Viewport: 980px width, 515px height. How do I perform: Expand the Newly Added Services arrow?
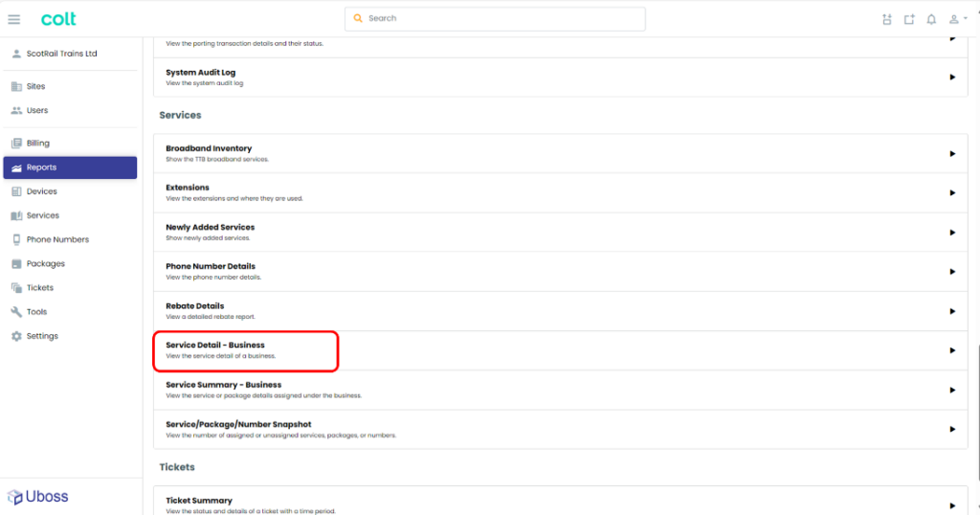952,233
